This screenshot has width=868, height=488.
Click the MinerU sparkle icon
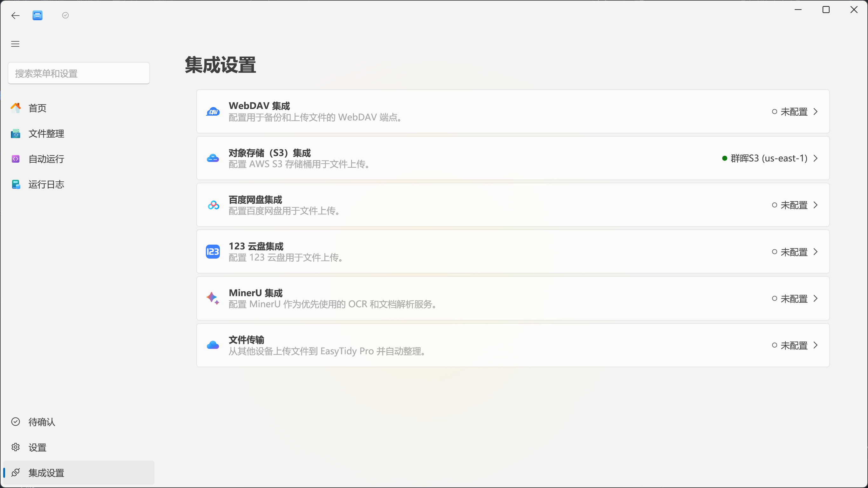[213, 298]
